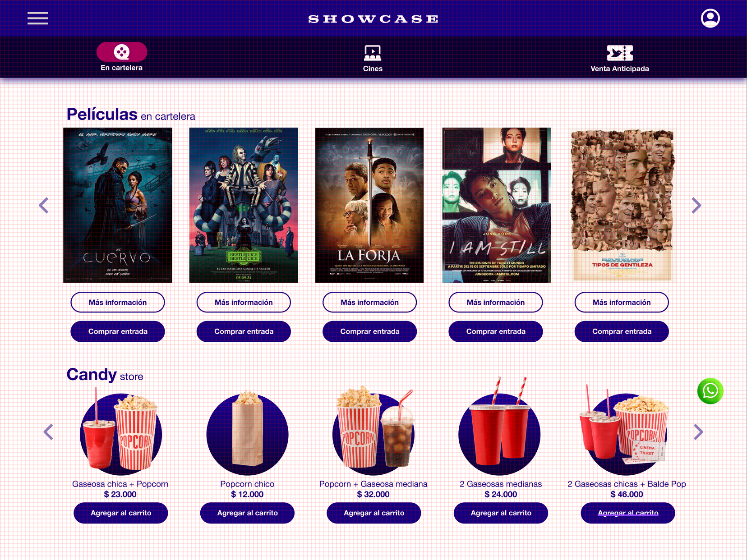Buy a ticket for Beetlejuice Beetlejuice
The width and height of the screenshot is (747, 560).
[244, 331]
